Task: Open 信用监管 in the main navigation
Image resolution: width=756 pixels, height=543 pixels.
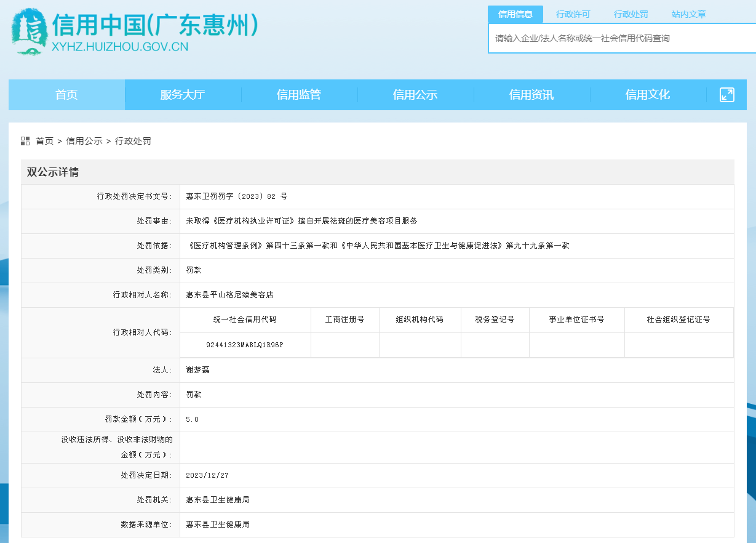Action: [299, 95]
